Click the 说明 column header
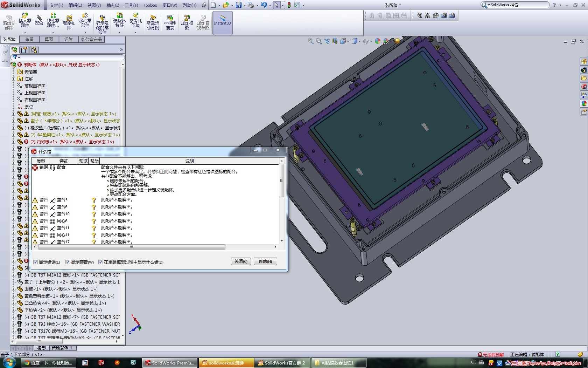The height and width of the screenshot is (368, 588). (189, 161)
